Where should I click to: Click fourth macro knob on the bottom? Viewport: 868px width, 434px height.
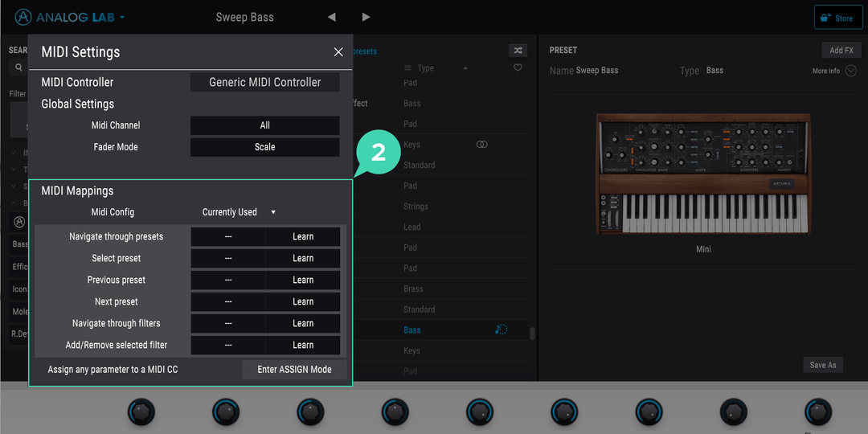[395, 412]
